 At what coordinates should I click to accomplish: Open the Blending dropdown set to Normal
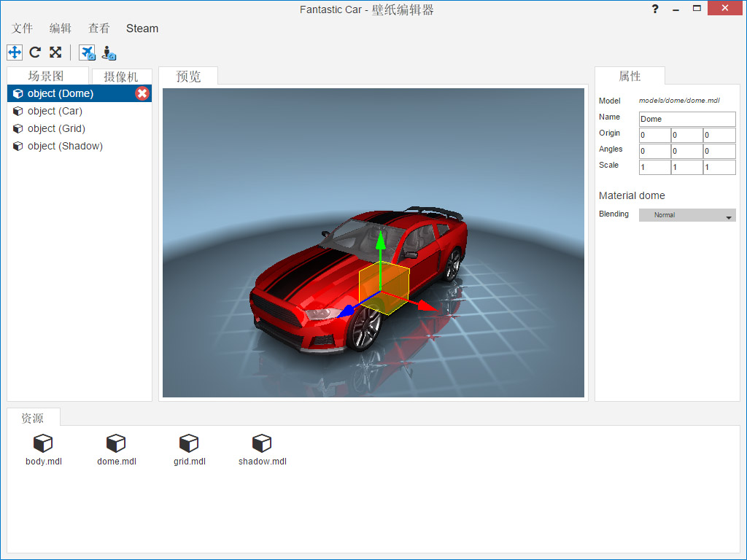pyautogui.click(x=687, y=215)
